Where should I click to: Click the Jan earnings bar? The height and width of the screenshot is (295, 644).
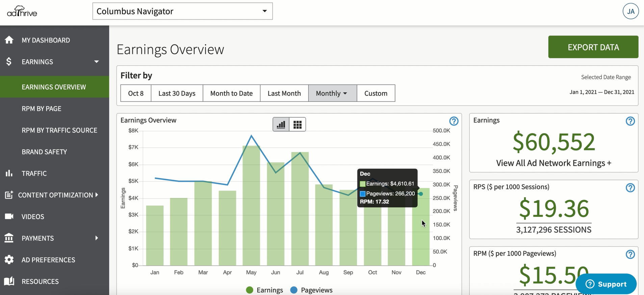click(155, 236)
